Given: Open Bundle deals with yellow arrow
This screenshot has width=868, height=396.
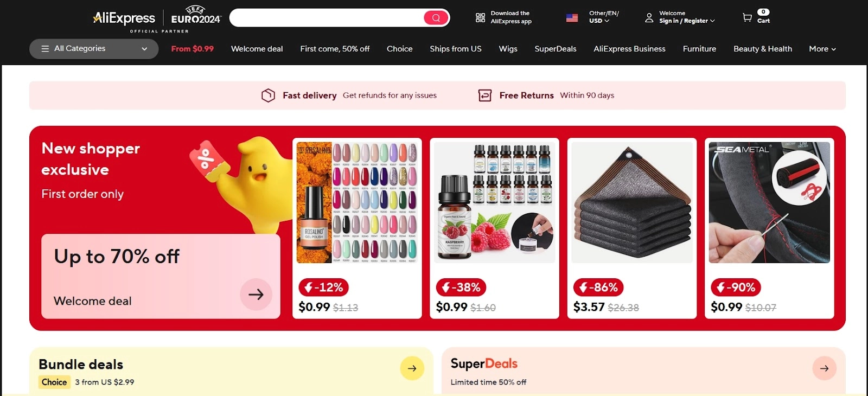Looking at the screenshot, I should tap(412, 368).
